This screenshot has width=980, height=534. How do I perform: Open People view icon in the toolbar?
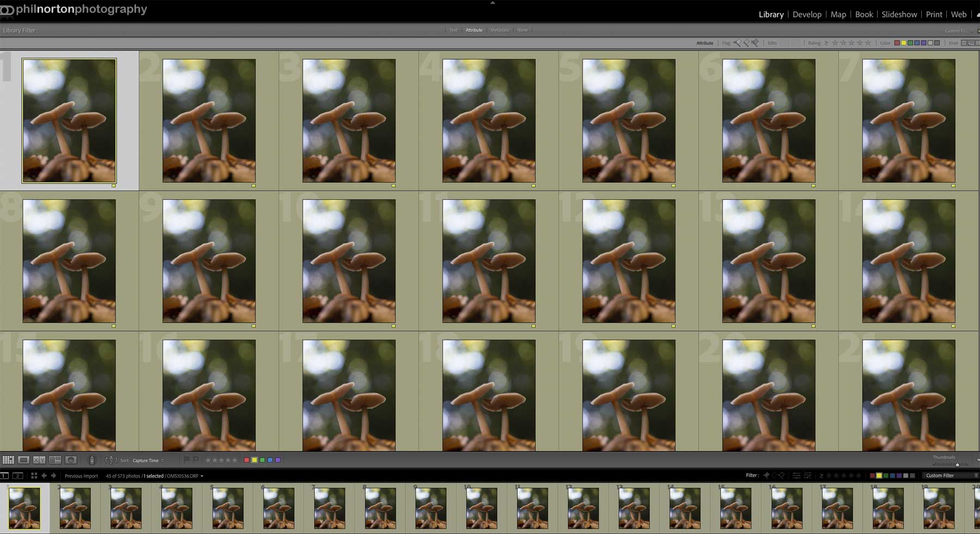(71, 460)
